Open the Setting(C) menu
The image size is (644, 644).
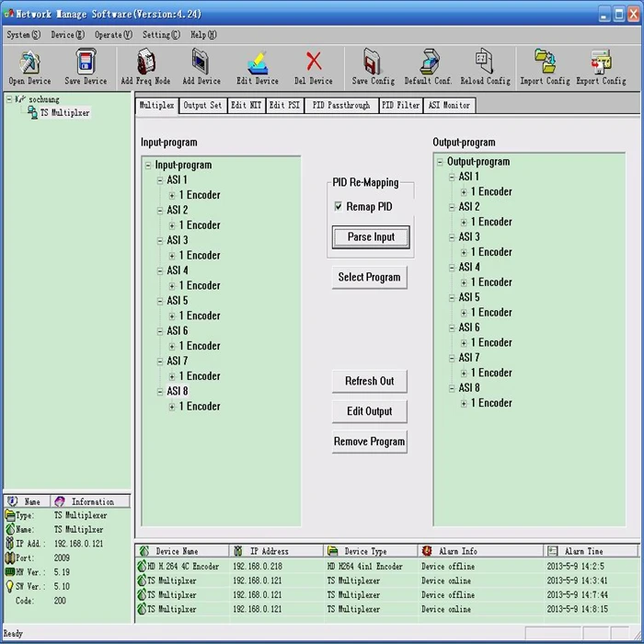161,35
